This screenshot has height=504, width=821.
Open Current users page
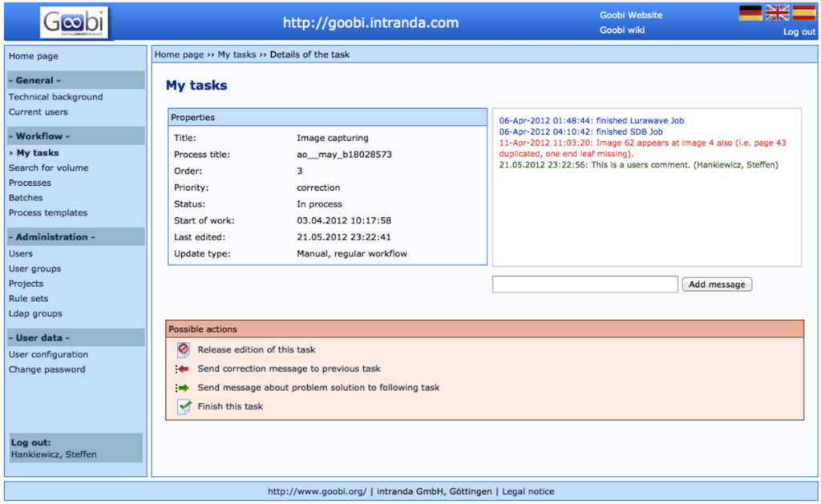38,112
